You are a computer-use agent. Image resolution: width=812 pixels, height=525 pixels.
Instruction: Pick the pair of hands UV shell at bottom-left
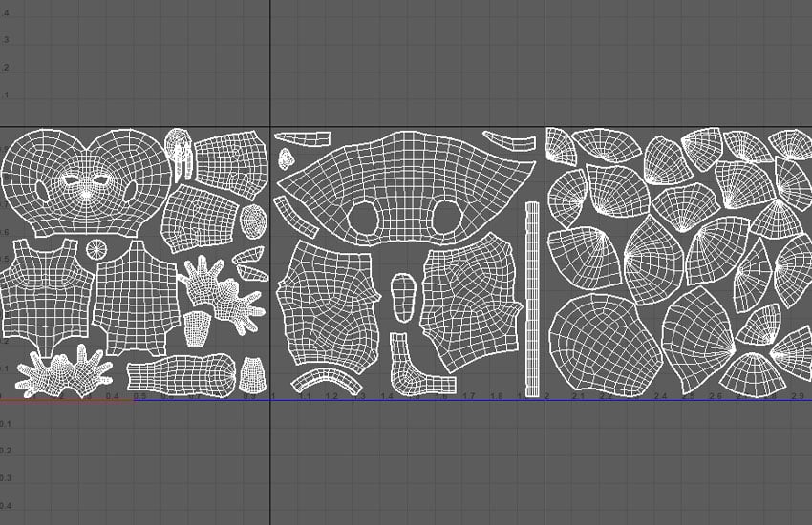64,371
